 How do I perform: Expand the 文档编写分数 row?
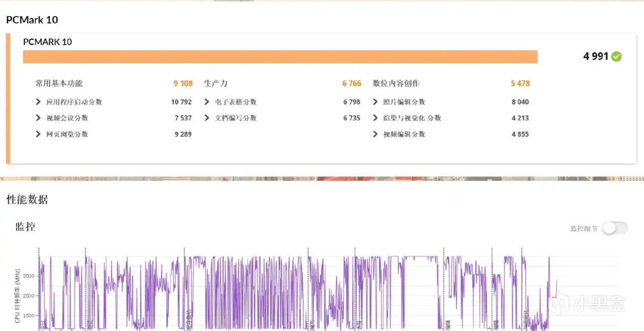coord(207,118)
